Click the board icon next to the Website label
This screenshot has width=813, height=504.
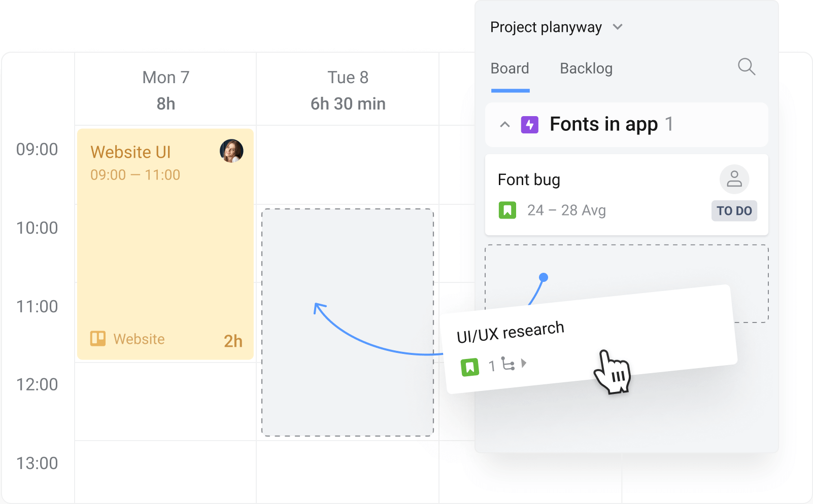(98, 339)
